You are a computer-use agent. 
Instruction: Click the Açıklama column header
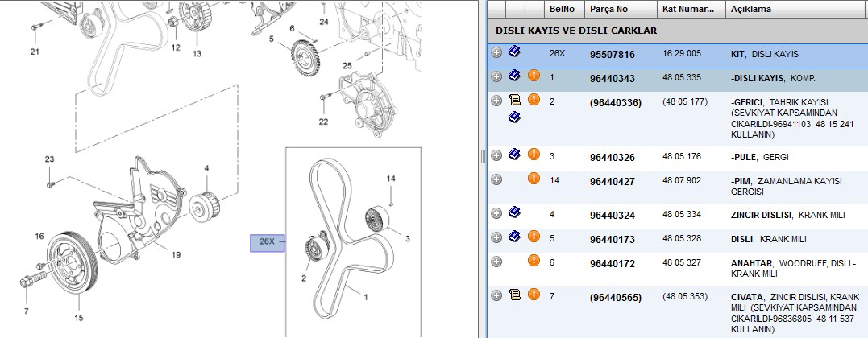[796, 9]
